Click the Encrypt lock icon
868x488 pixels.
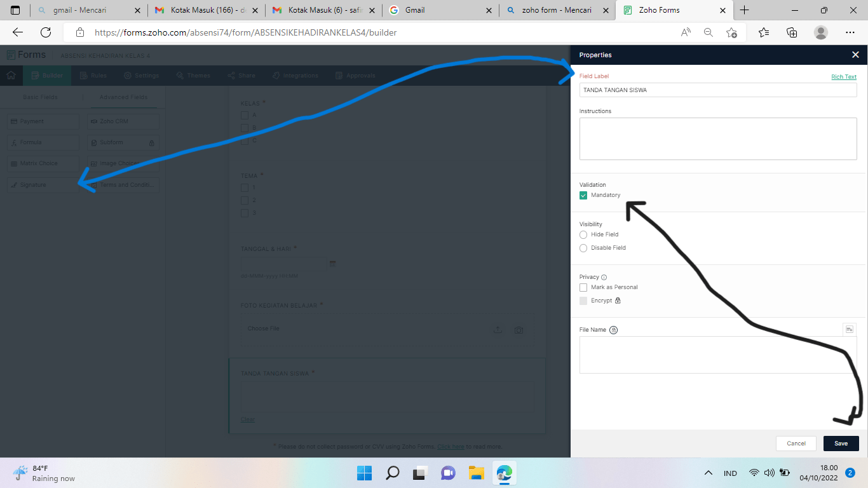coord(618,301)
